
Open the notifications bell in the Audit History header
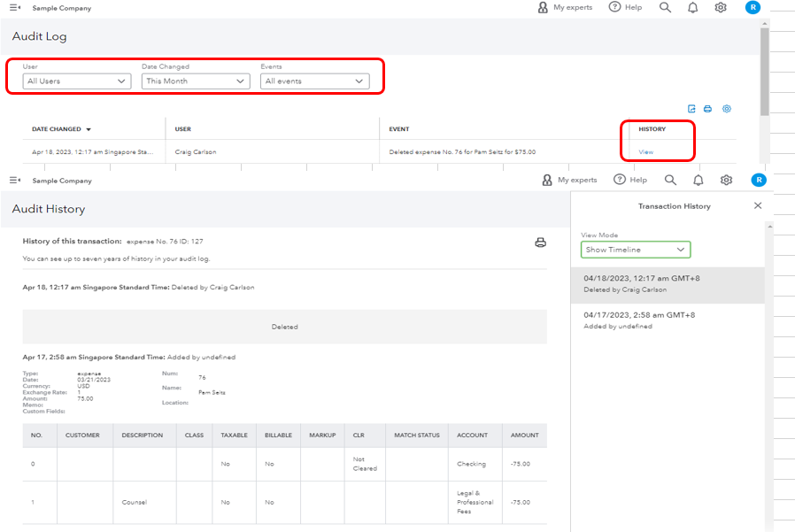click(x=699, y=180)
